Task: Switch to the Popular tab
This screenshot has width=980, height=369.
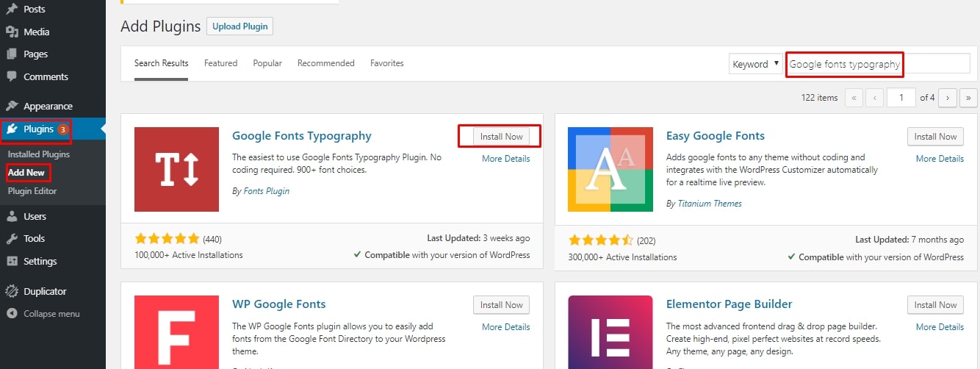Action: point(267,63)
